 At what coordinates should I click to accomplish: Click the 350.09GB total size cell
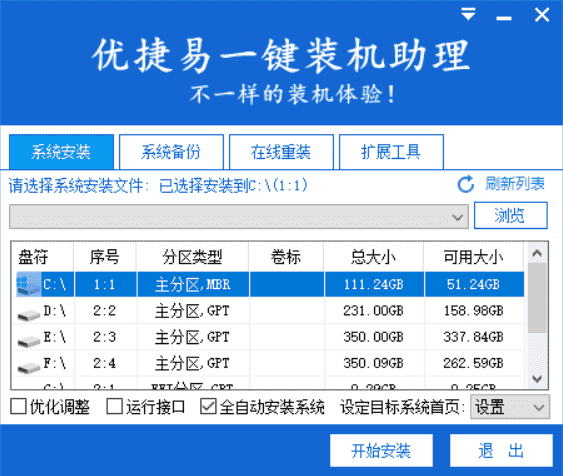[374, 363]
